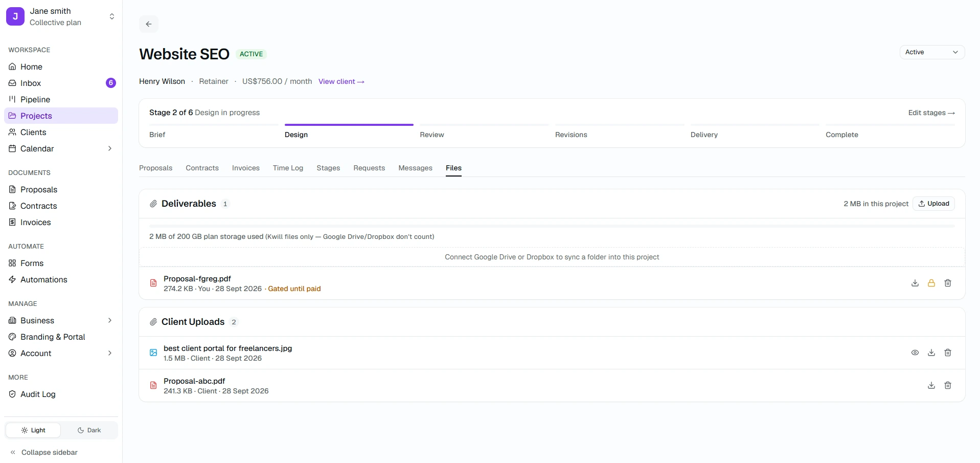Switch to the Requests tab

[369, 168]
